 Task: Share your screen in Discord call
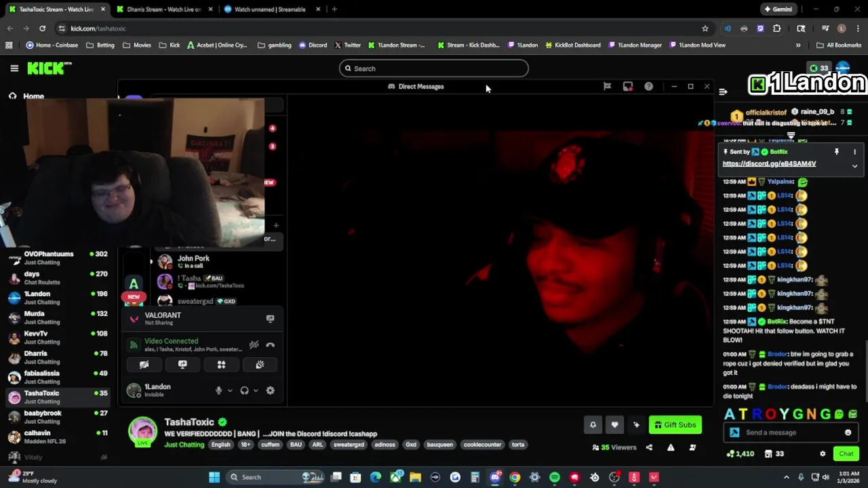[x=182, y=365]
